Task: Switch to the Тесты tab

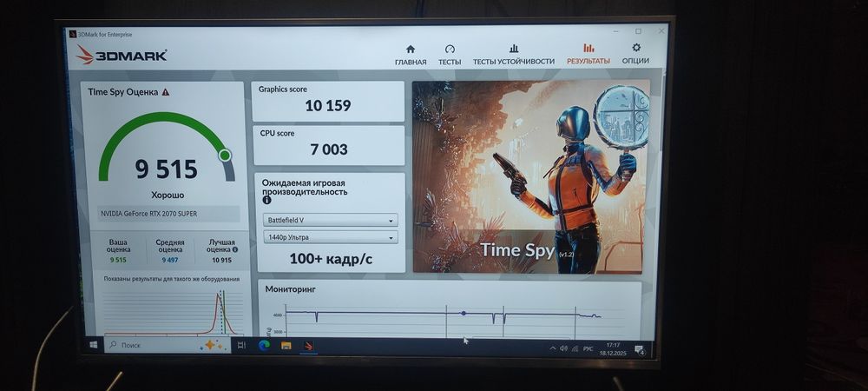Action: click(450, 55)
